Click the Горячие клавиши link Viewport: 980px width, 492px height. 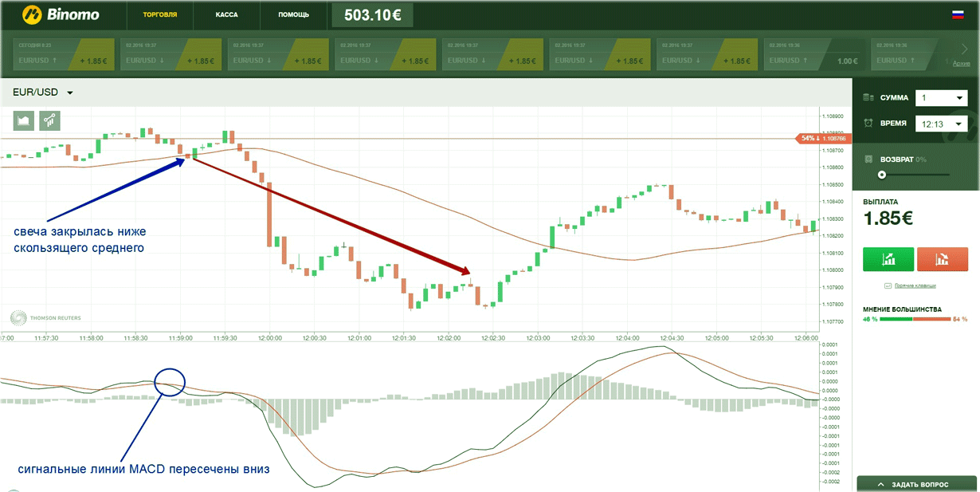click(914, 285)
